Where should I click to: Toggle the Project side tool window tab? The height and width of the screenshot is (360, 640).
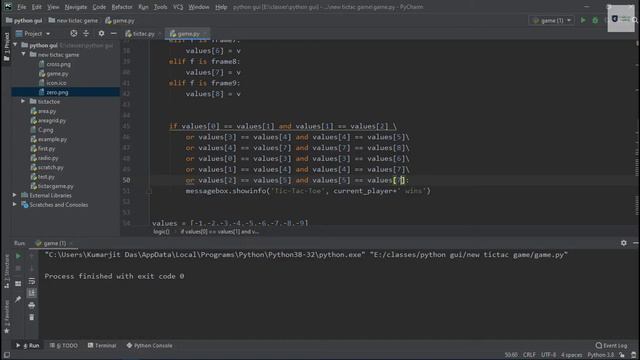pyautogui.click(x=7, y=46)
